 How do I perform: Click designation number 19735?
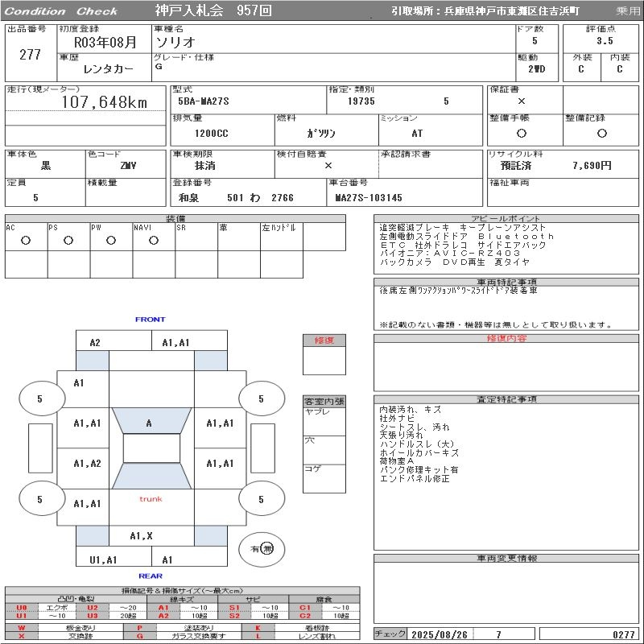pos(361,101)
